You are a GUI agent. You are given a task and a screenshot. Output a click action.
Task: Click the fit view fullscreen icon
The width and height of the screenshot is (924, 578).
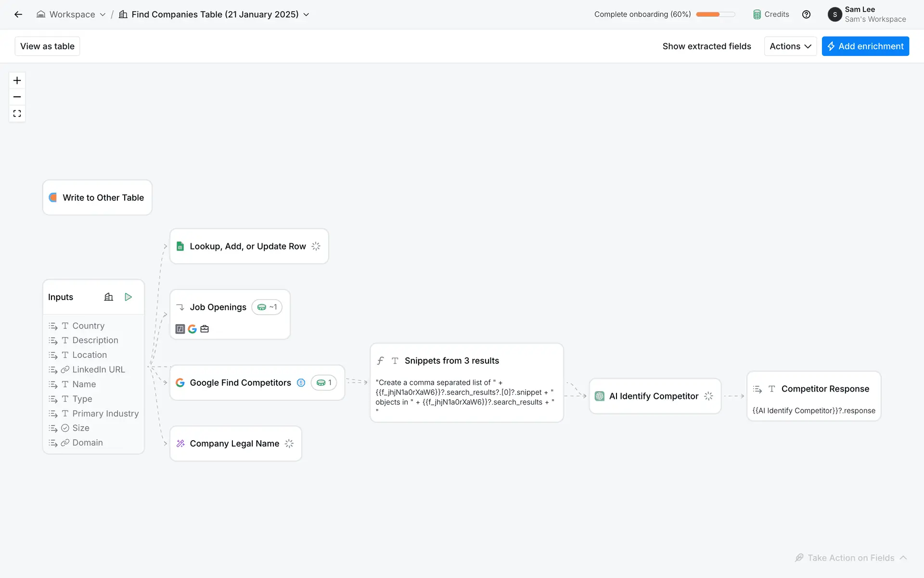pyautogui.click(x=17, y=114)
